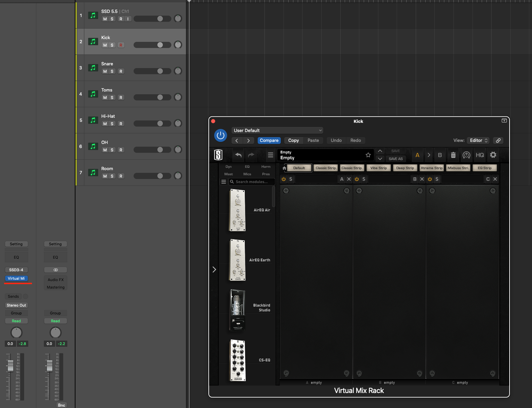Viewport: 532px width, 408px height.
Task: Open the hamburger menu next to preset name
Action: click(270, 155)
